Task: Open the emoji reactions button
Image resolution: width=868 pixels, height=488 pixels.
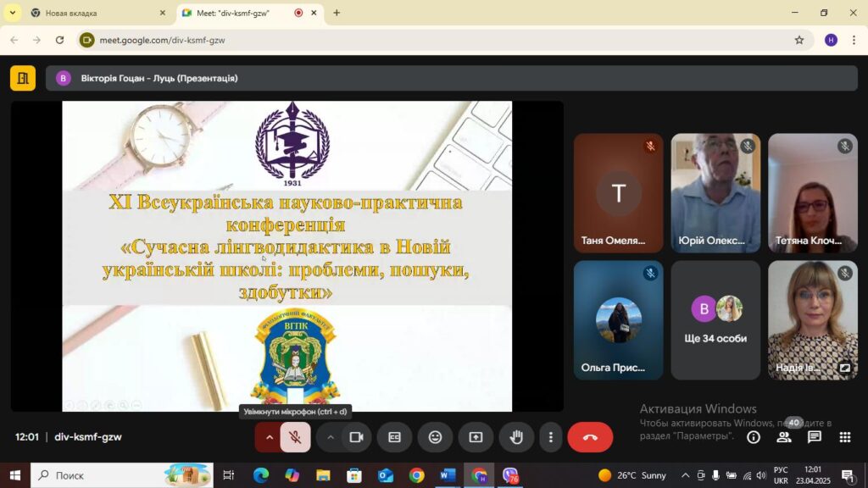Action: 435,437
